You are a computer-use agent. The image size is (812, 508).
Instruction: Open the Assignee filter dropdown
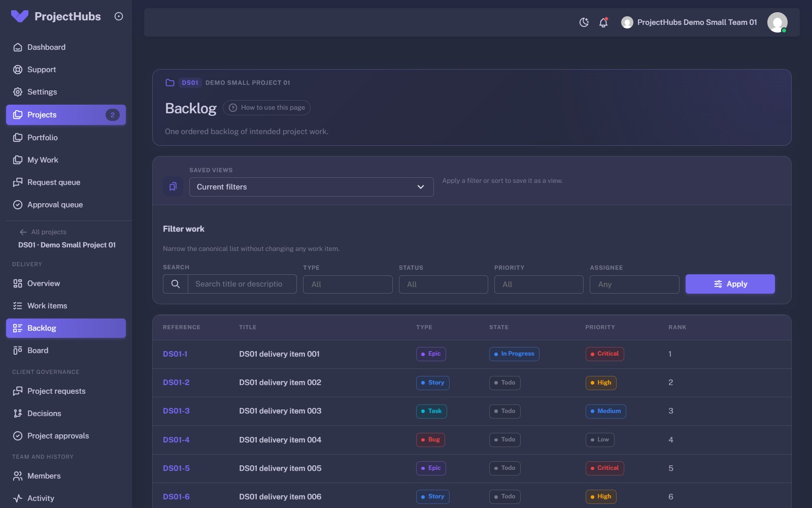coord(634,284)
